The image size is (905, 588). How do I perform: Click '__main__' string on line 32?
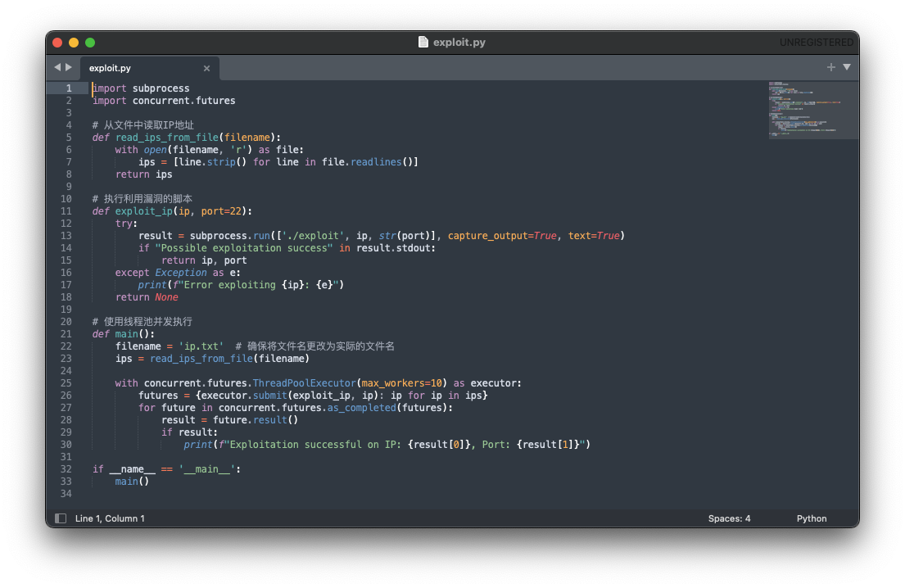coord(206,469)
